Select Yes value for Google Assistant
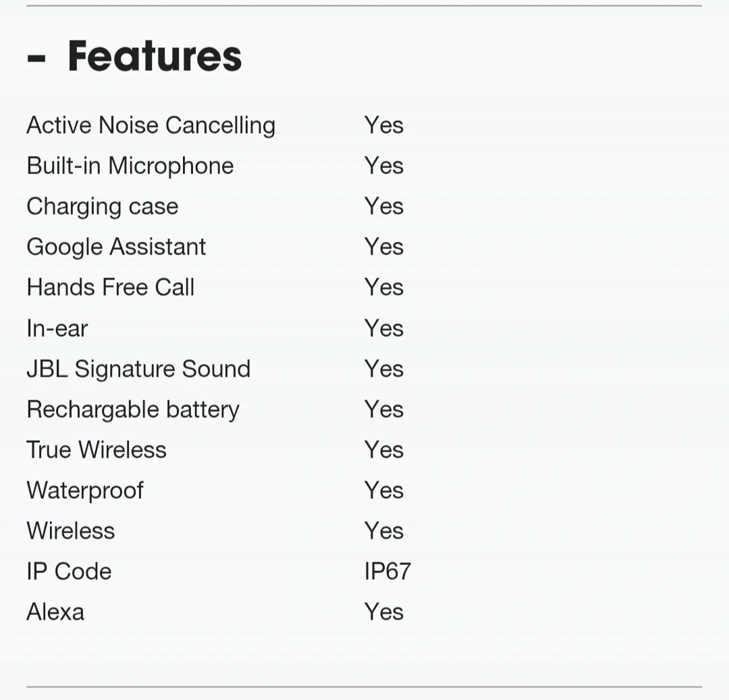729x700 pixels. tap(384, 247)
